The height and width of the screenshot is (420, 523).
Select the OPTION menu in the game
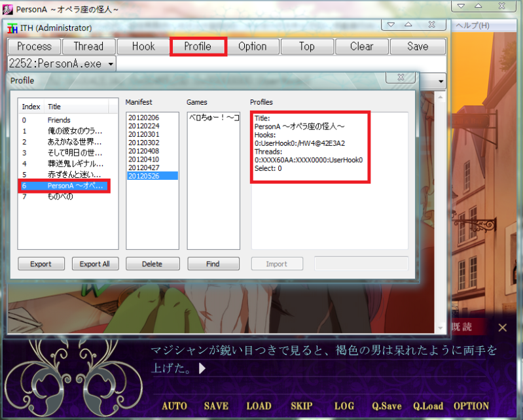pos(471,406)
